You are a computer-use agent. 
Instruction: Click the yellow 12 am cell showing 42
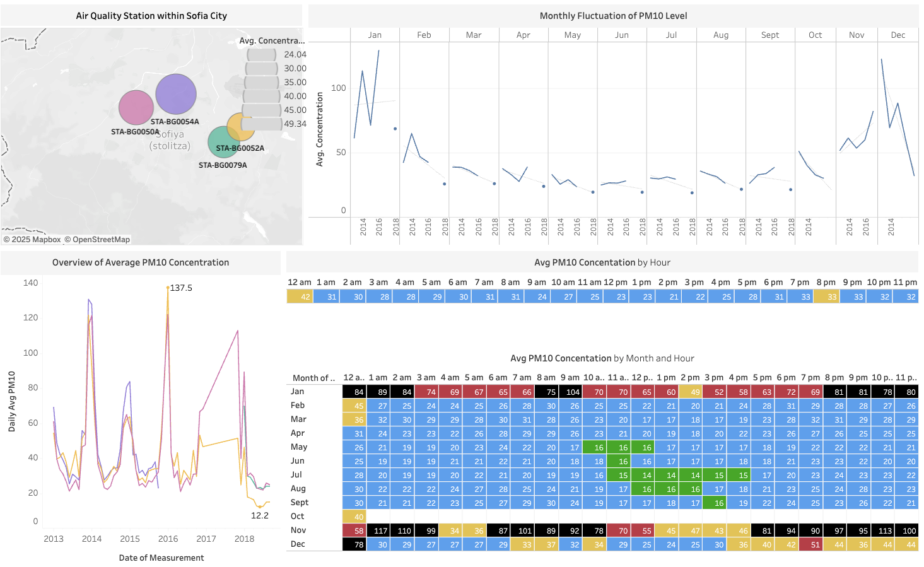(x=300, y=297)
